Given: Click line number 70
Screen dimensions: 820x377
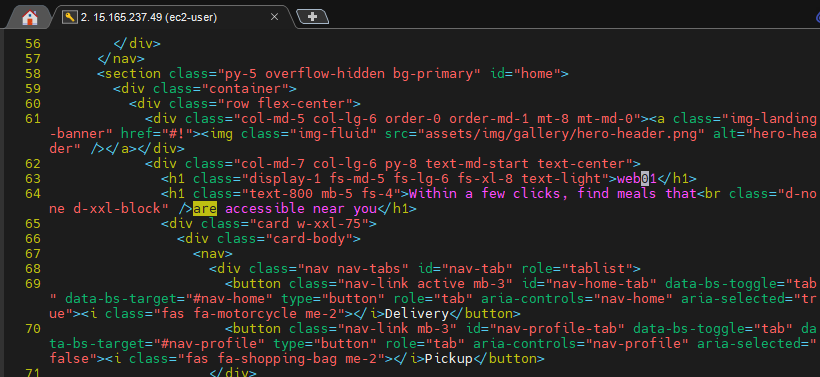Looking at the screenshot, I should [x=32, y=329].
